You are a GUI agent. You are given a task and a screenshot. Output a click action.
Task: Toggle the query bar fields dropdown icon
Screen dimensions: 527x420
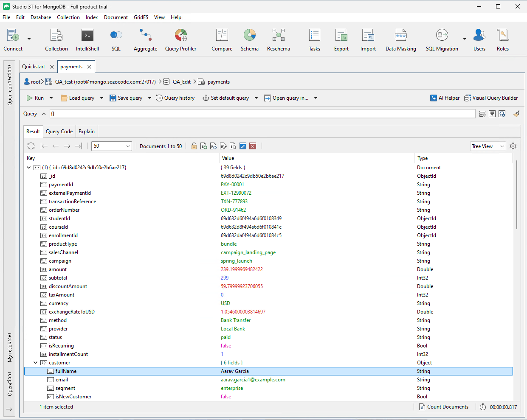click(492, 114)
